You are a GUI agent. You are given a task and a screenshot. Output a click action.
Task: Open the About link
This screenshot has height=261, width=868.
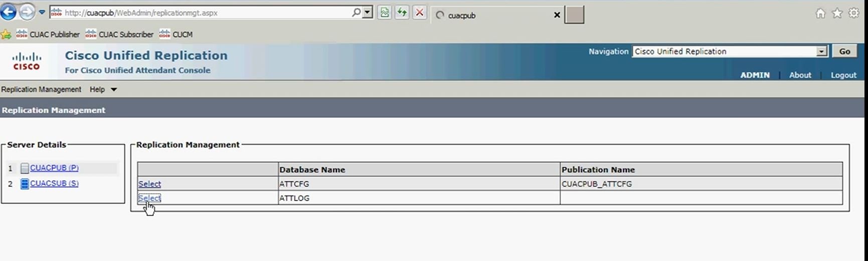point(800,75)
